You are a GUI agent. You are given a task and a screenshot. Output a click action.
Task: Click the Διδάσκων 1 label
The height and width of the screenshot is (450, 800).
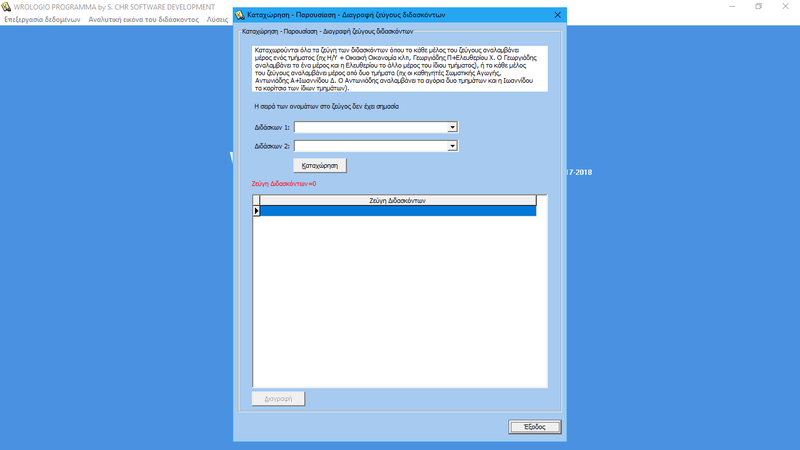point(272,127)
